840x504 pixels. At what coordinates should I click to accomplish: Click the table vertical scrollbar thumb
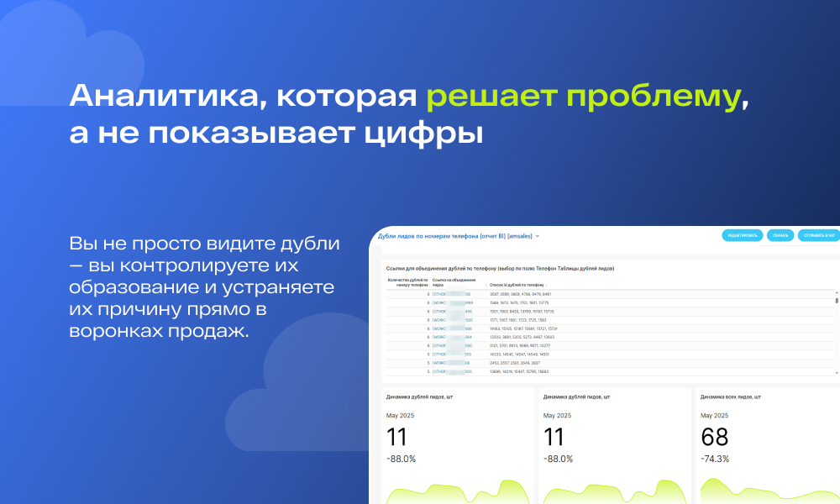click(x=837, y=301)
